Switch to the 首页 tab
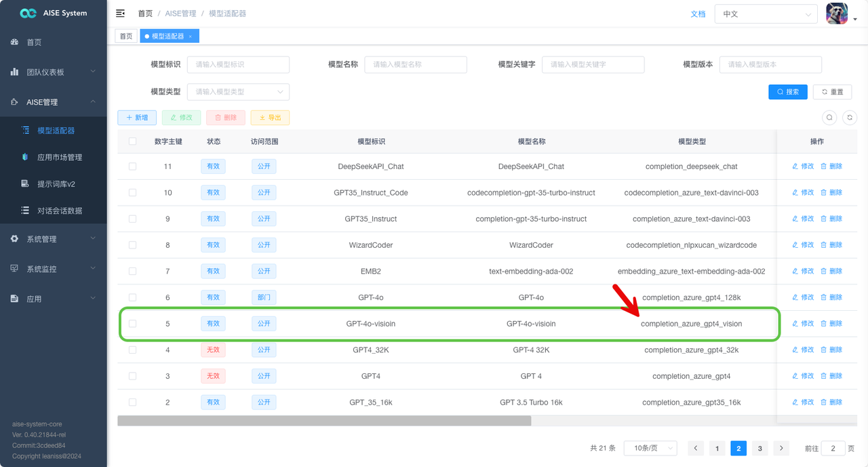The width and height of the screenshot is (868, 467). click(x=126, y=37)
